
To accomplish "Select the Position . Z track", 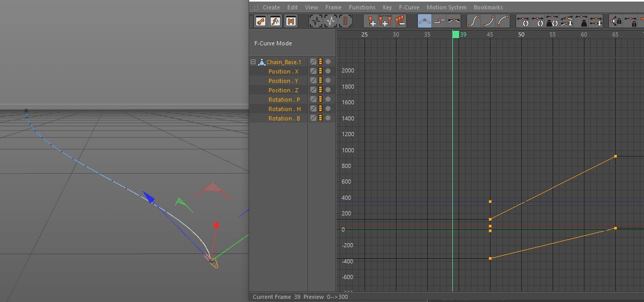I will pos(283,90).
